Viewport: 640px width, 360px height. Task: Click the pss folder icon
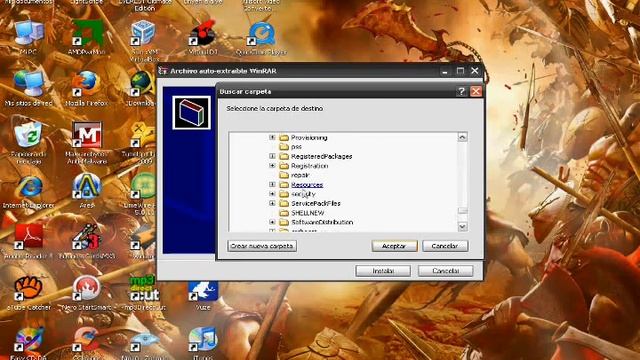[x=284, y=147]
